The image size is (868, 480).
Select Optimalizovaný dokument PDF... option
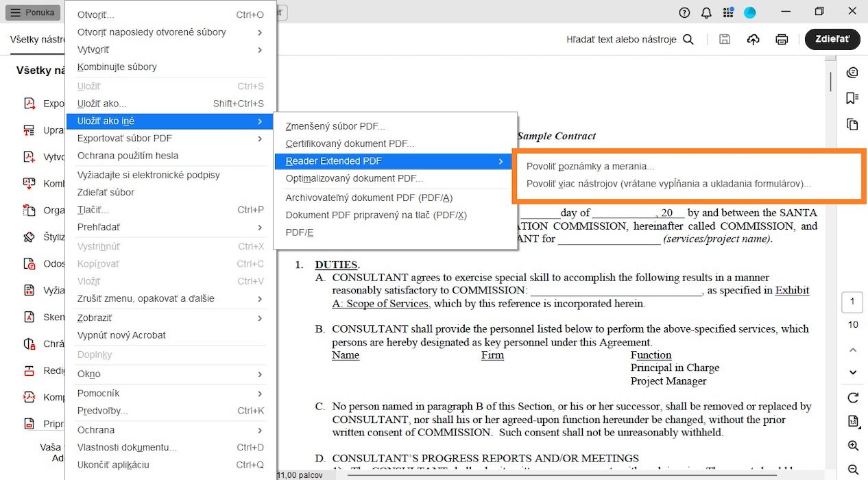(395, 178)
